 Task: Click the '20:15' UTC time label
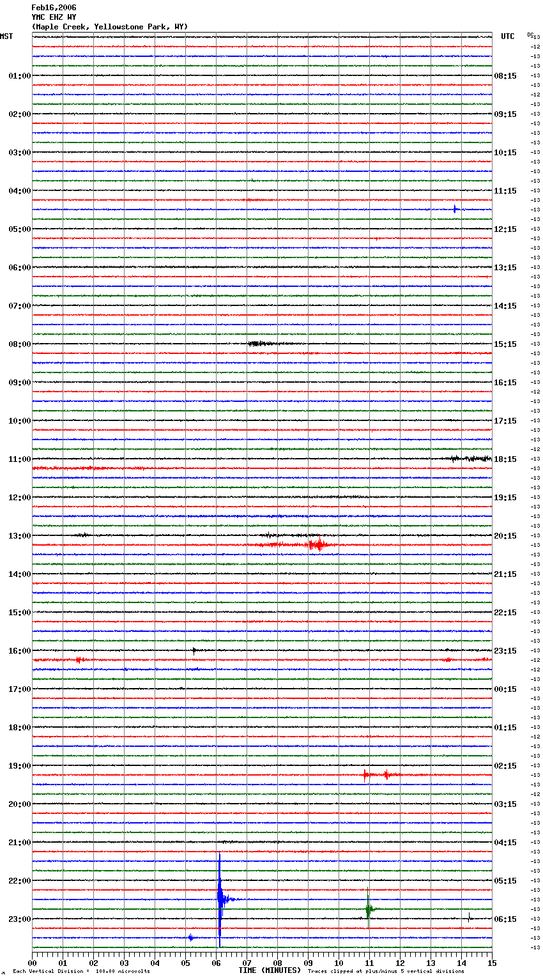coord(505,536)
